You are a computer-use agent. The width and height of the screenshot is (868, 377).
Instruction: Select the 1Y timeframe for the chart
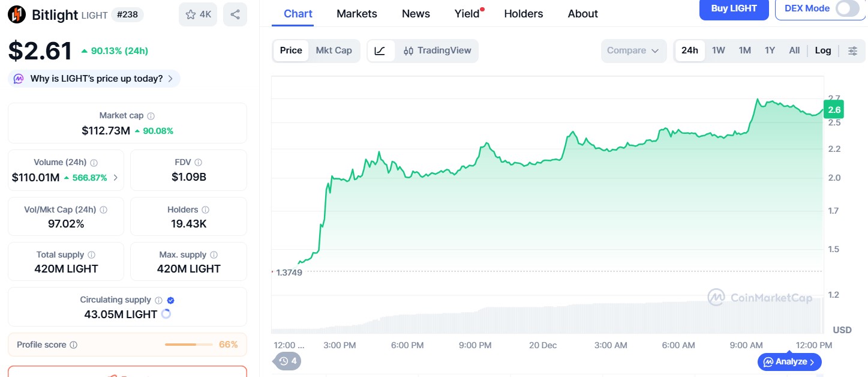click(x=770, y=50)
